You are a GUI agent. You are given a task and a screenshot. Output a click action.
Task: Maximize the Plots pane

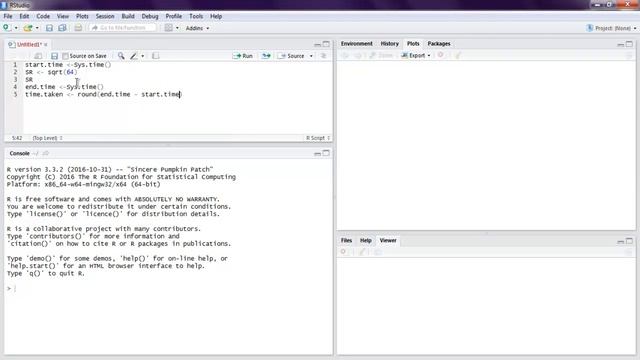pyautogui.click(x=629, y=44)
